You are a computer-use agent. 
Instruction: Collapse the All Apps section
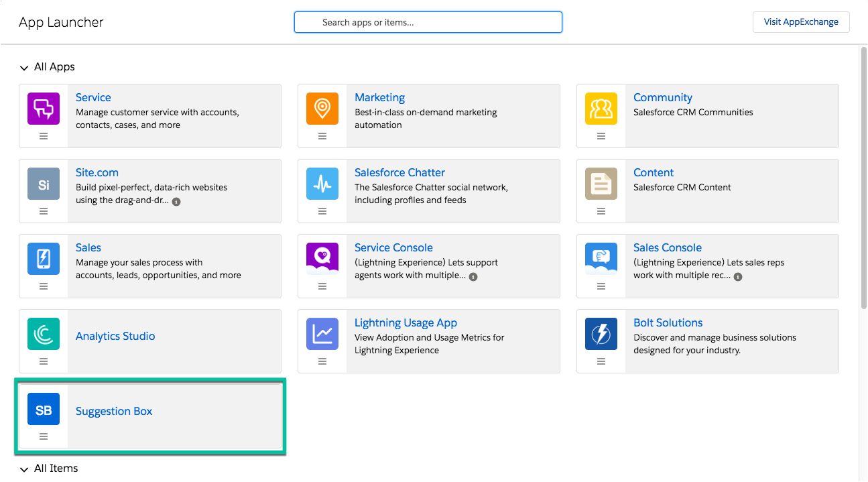tap(24, 68)
